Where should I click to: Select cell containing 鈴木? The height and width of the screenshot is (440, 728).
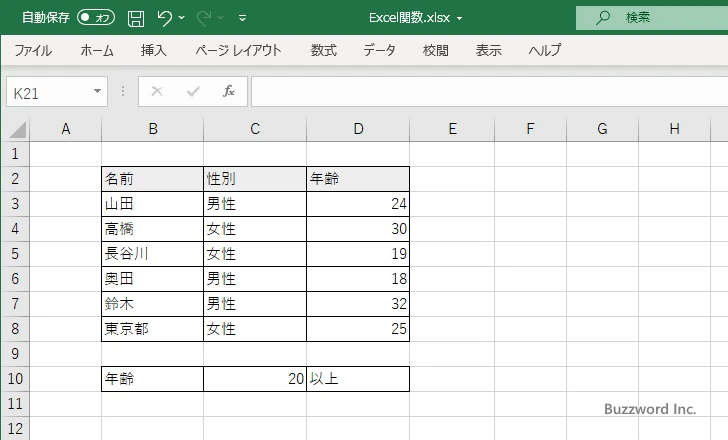pyautogui.click(x=152, y=304)
